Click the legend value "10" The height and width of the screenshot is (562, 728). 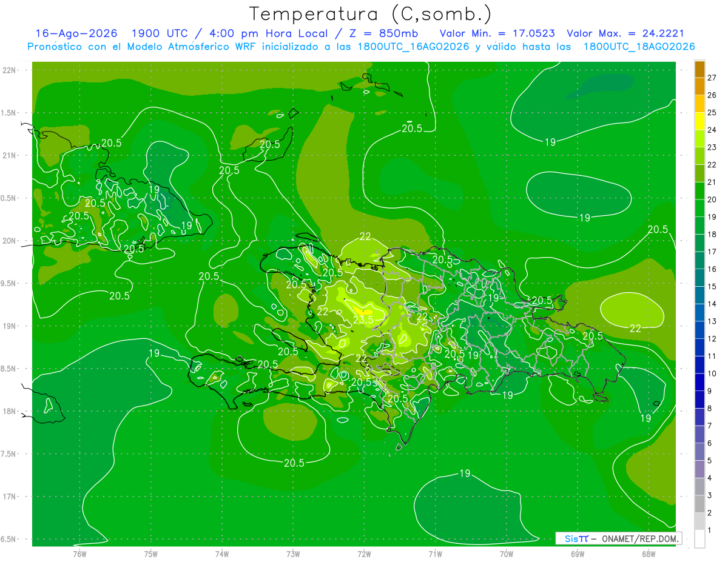(712, 373)
